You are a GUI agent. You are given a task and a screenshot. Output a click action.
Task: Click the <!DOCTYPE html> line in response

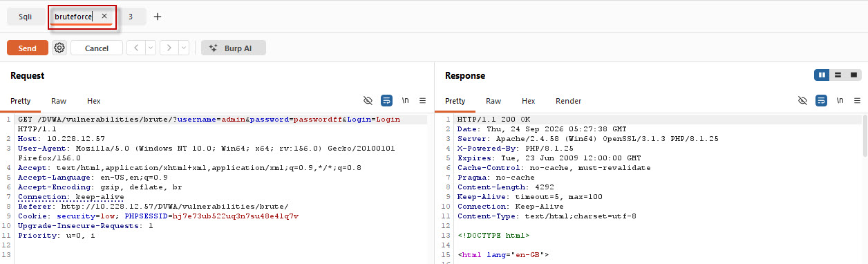coord(493,235)
